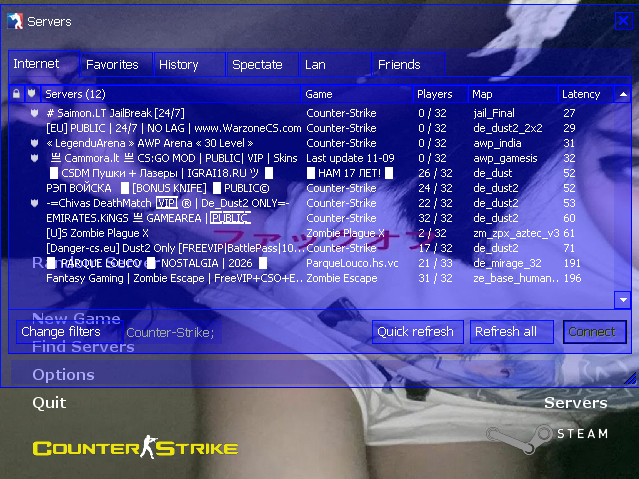Screen dimensions: 639x479
Task: Click the Refresh all button
Action: [x=506, y=332]
